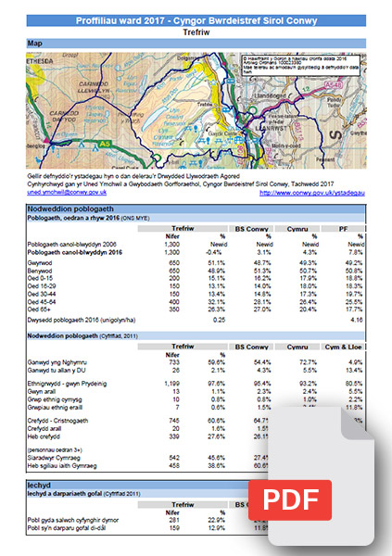Click 'Pobl gyda salwch cyfynghir dymor' row
This screenshot has height=556, width=392.
click(x=73, y=520)
